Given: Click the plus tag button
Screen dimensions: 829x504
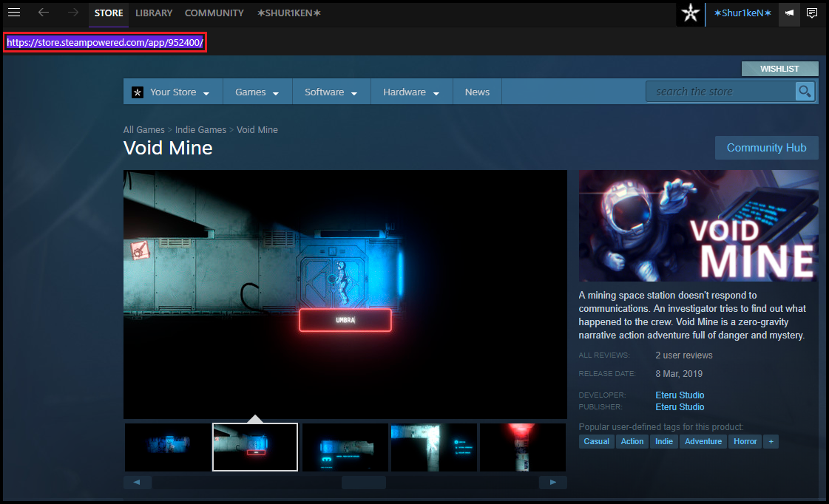Looking at the screenshot, I should coord(771,441).
